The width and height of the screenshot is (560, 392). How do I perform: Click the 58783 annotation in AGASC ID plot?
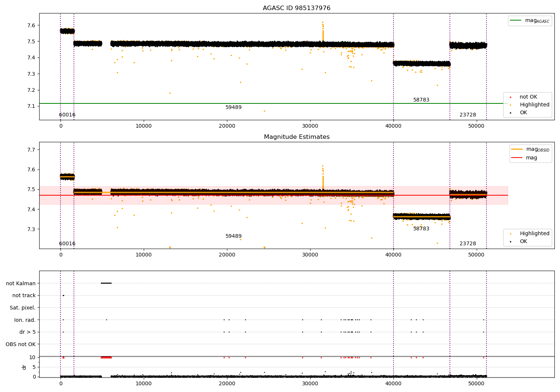[421, 100]
